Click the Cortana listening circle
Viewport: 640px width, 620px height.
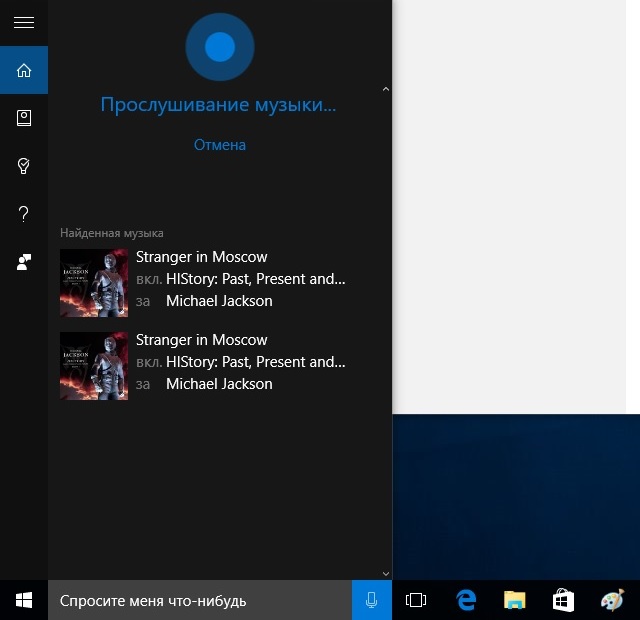click(220, 47)
